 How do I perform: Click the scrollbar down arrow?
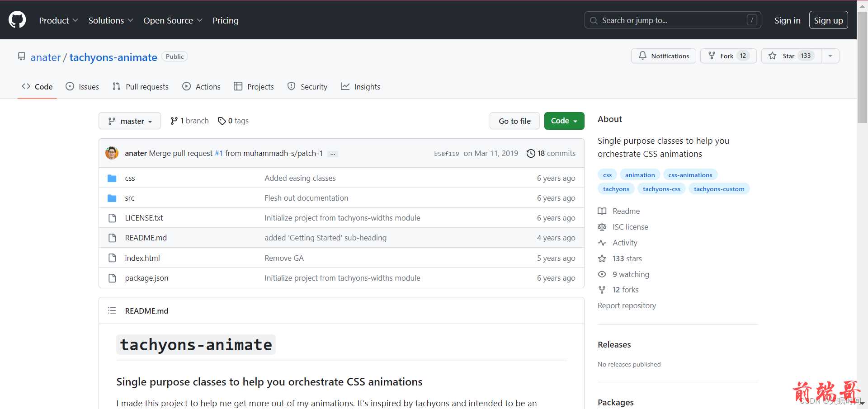(863, 404)
